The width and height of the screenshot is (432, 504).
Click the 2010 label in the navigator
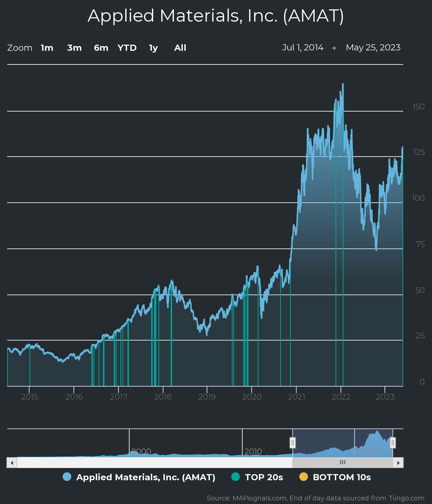point(253,451)
